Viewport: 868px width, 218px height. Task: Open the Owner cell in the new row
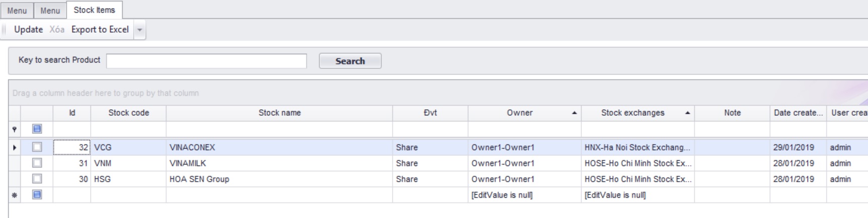(x=524, y=195)
